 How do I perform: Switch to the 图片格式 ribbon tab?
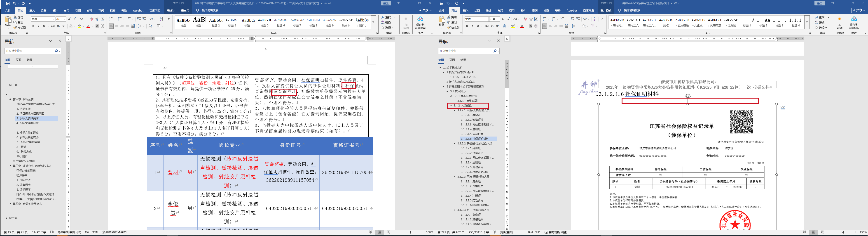[x=606, y=10]
